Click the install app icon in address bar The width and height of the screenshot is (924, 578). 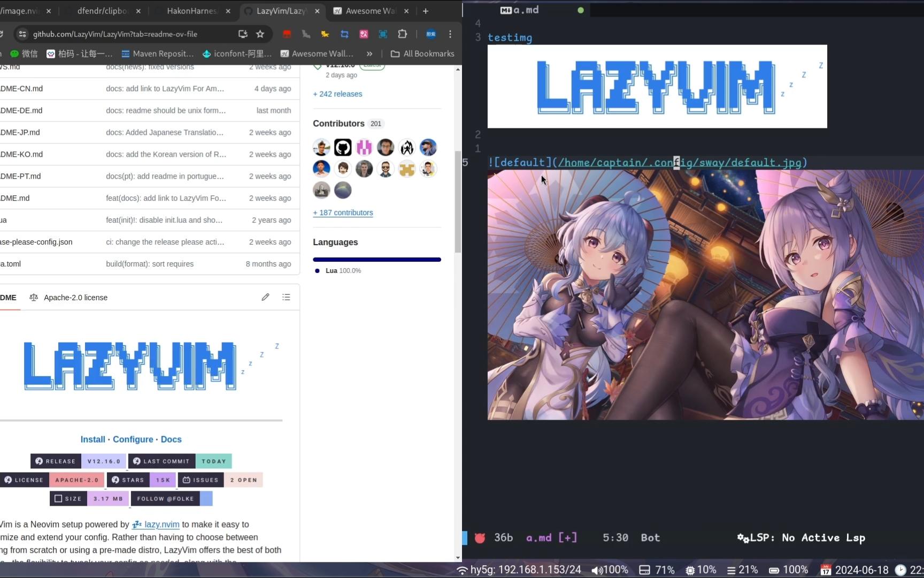pyautogui.click(x=243, y=34)
